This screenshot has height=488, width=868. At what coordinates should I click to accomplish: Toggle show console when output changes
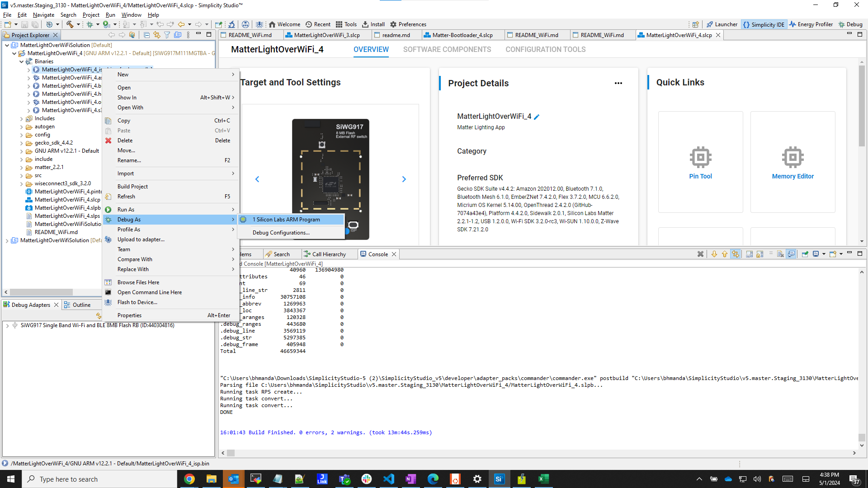(x=791, y=254)
